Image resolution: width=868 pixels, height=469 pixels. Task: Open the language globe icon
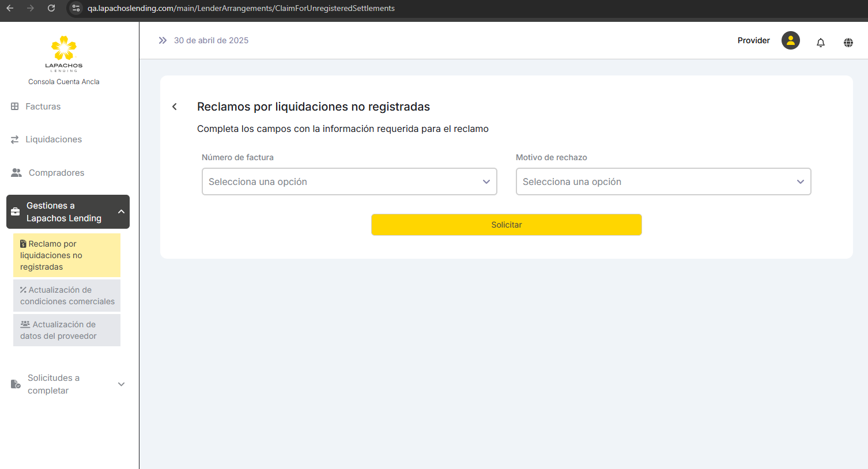pos(848,42)
